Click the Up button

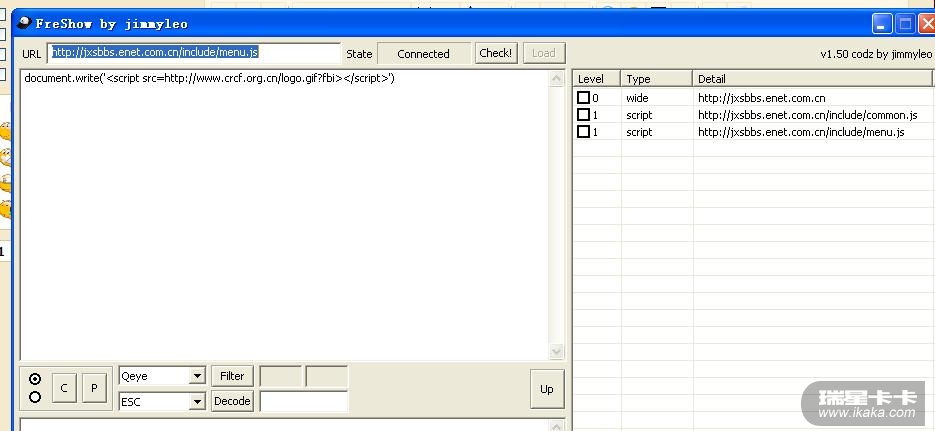[x=547, y=389]
